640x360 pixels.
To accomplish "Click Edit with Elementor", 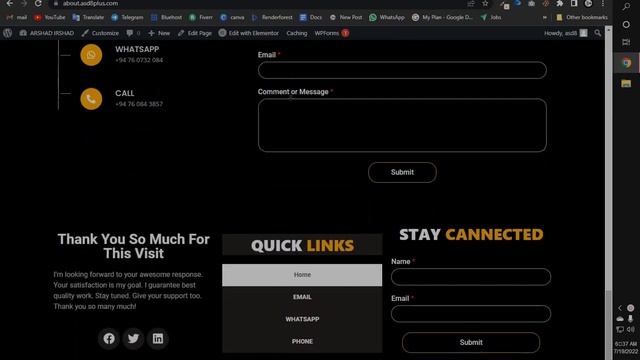I will point(249,33).
